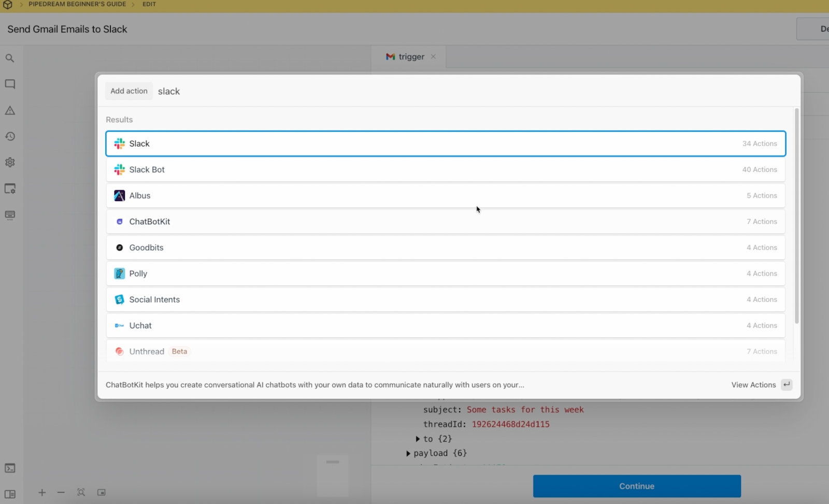Open the search icon in left sidebar
Screen dimensions: 829x504
click(x=10, y=58)
